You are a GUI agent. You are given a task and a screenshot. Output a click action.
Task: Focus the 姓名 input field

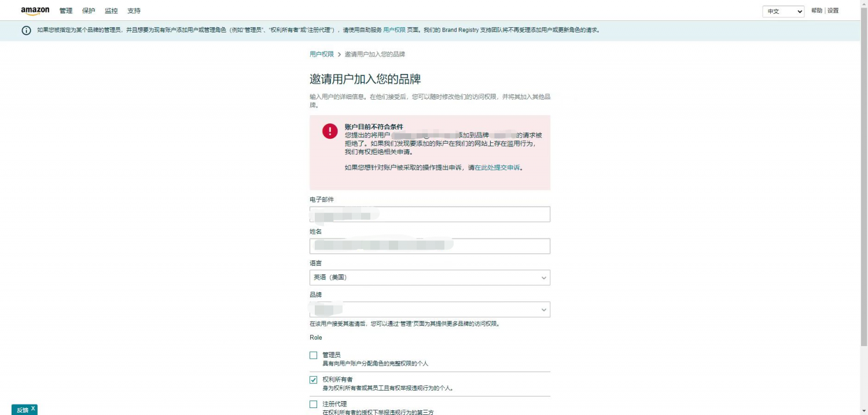tap(430, 246)
